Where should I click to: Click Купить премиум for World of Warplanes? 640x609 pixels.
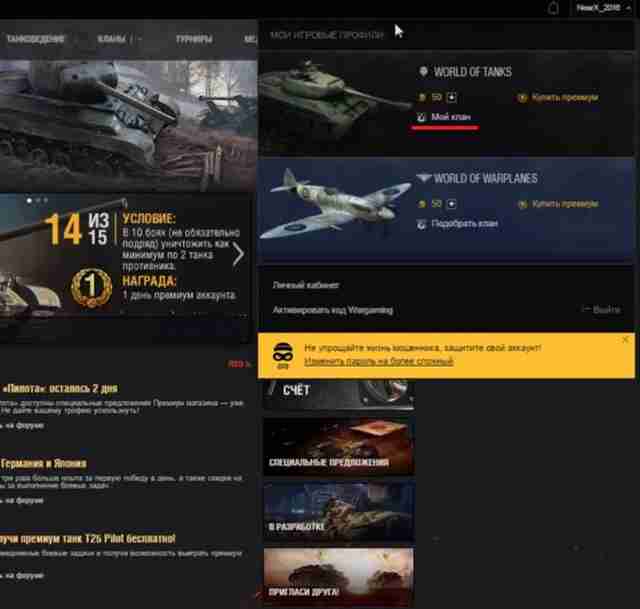565,204
